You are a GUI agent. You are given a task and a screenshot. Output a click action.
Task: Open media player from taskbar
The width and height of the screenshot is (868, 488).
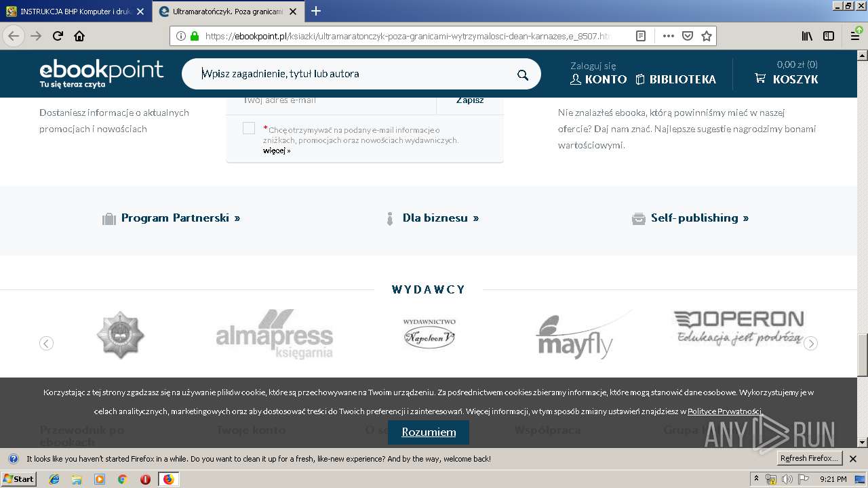point(100,479)
